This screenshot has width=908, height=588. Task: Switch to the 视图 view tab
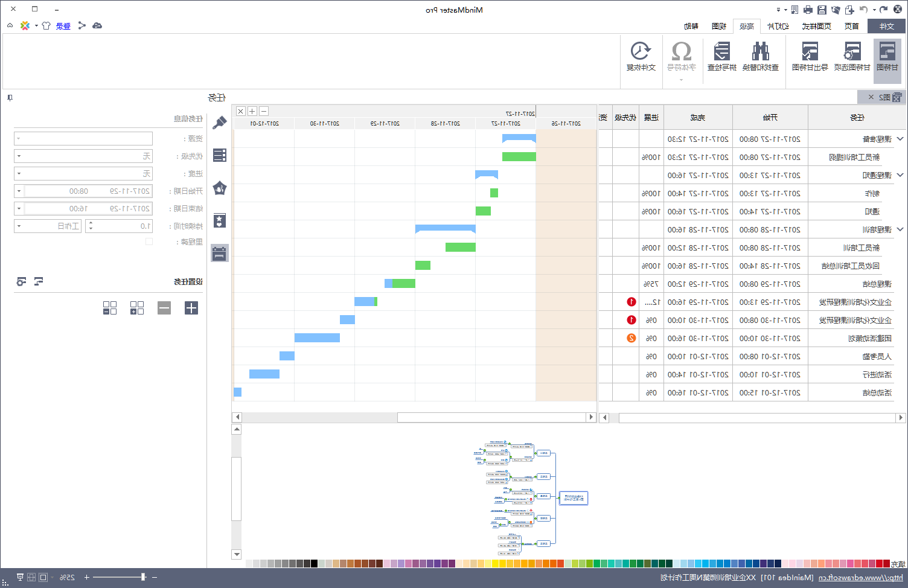[x=718, y=26]
